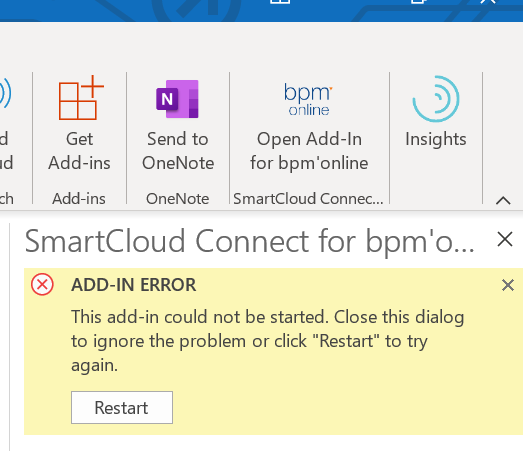Image resolution: width=523 pixels, height=451 pixels.
Task: Click the red error circle icon
Action: [42, 285]
